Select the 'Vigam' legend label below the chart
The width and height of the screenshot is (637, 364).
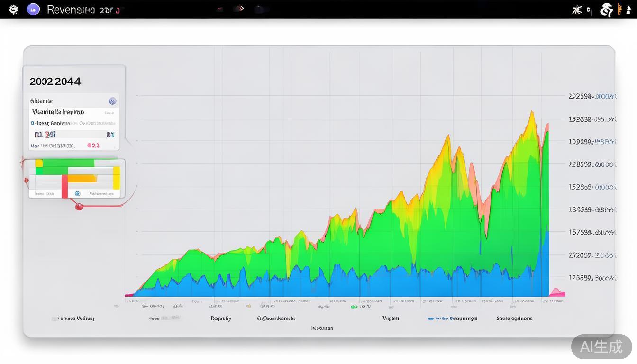391,318
